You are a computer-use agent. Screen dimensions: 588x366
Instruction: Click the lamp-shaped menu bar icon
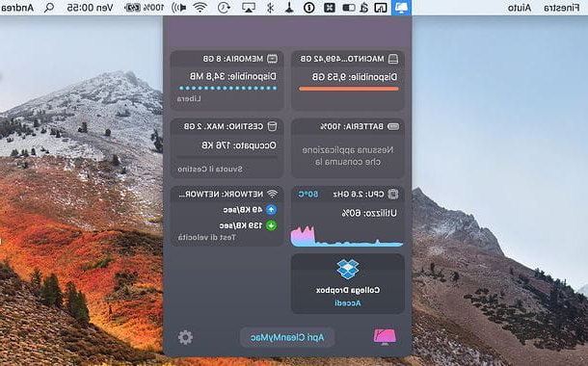coord(289,8)
